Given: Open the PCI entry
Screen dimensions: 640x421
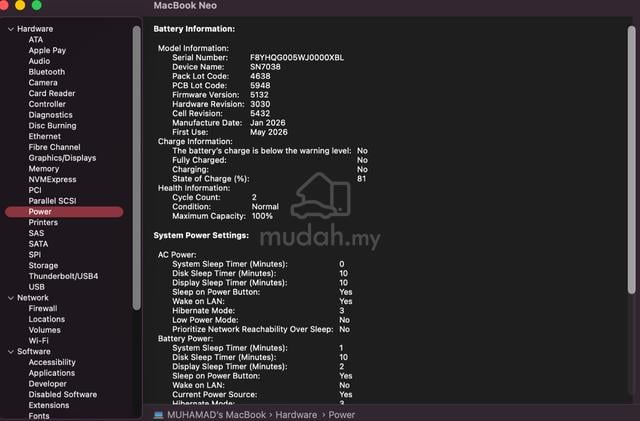Looking at the screenshot, I should (x=35, y=190).
